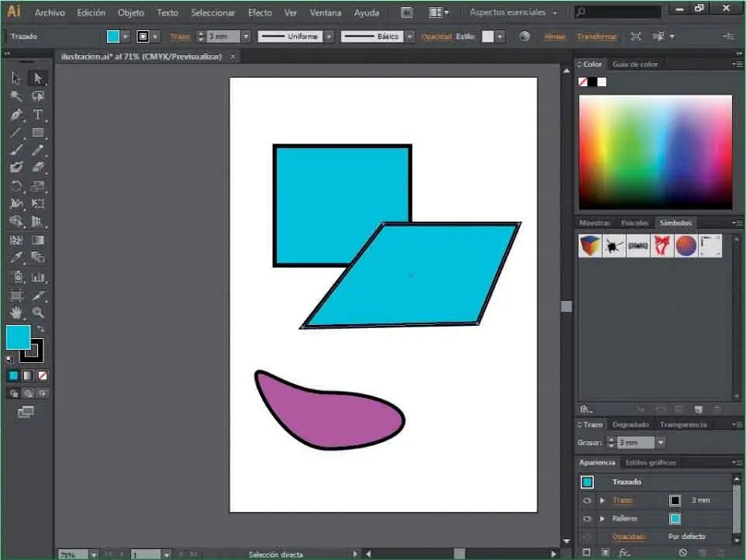Set paint mode to None
This screenshot has width=746, height=560.
[43, 376]
